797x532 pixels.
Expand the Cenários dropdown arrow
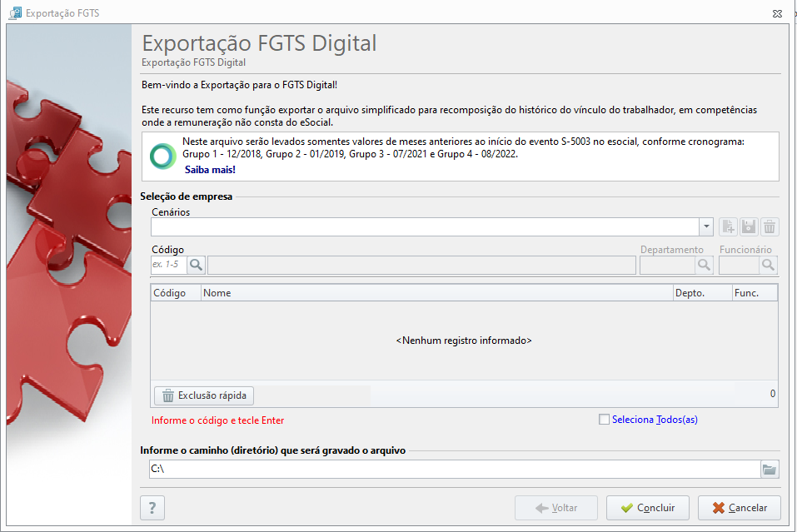pyautogui.click(x=706, y=226)
